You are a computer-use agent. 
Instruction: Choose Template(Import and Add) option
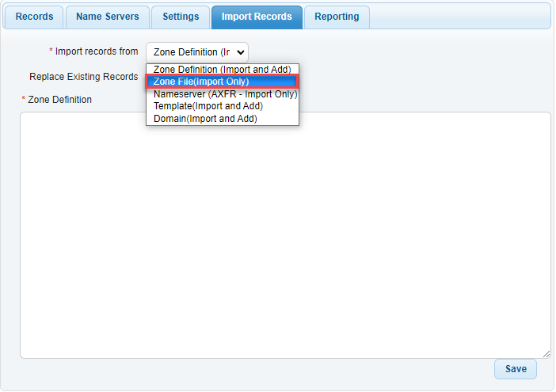pyautogui.click(x=223, y=106)
